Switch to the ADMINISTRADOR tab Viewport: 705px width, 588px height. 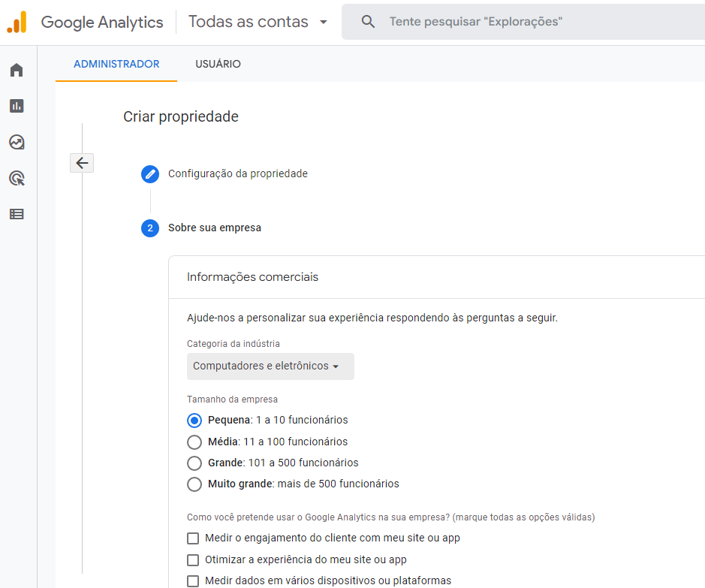[116, 65]
